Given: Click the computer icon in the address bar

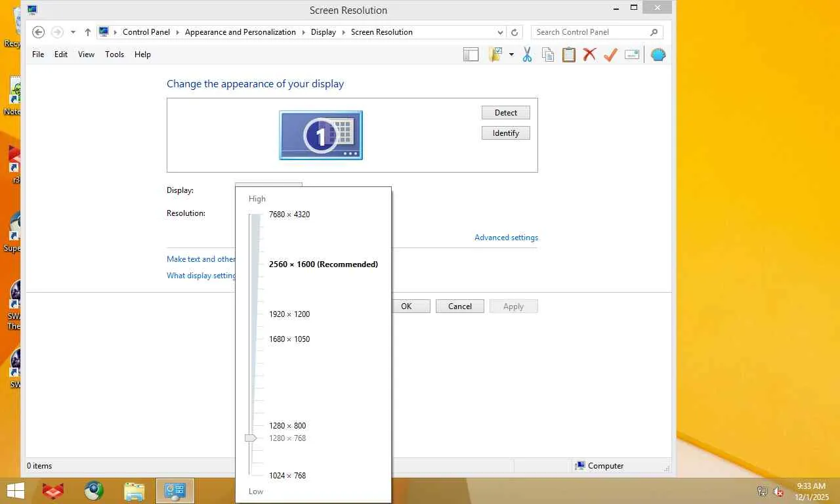Looking at the screenshot, I should coord(104,31).
